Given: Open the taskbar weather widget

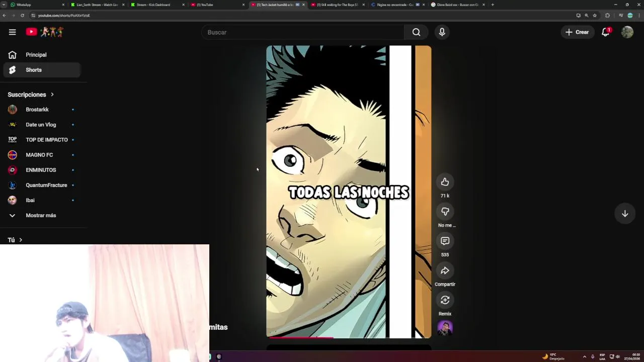Looking at the screenshot, I should [553, 356].
